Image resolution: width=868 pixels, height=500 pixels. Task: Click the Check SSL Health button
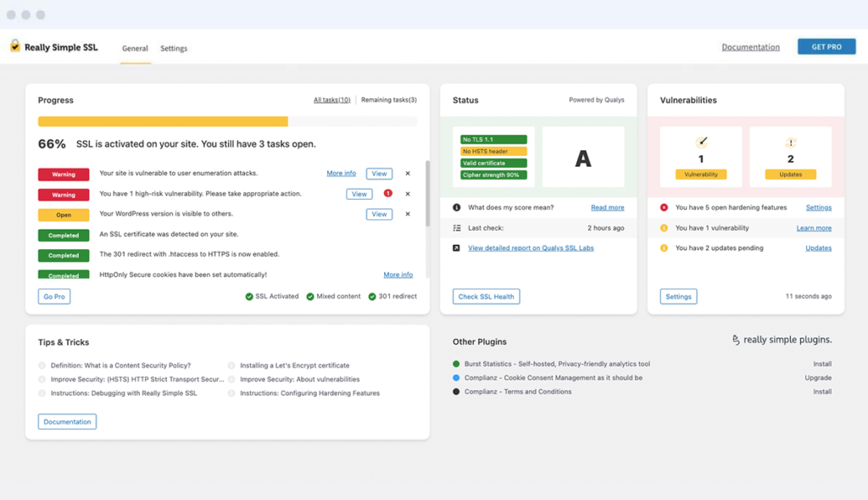(486, 297)
